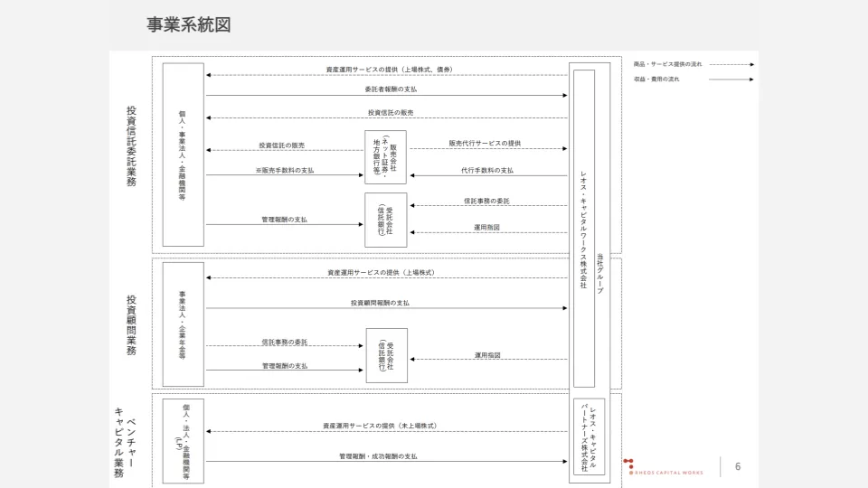The width and height of the screenshot is (868, 488).
Task: Select the 事業系統図 slide title
Action: 189,24
